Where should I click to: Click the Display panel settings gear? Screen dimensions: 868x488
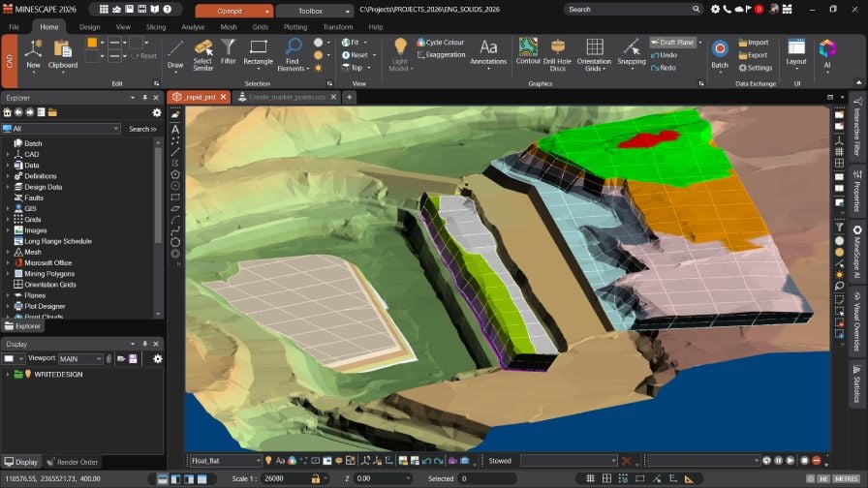[x=158, y=359]
